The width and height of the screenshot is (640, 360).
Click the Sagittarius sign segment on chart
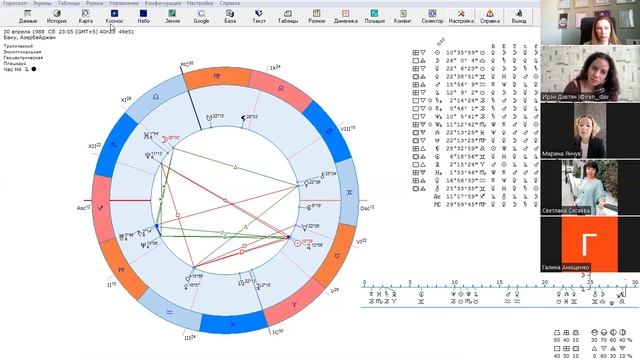(x=101, y=208)
